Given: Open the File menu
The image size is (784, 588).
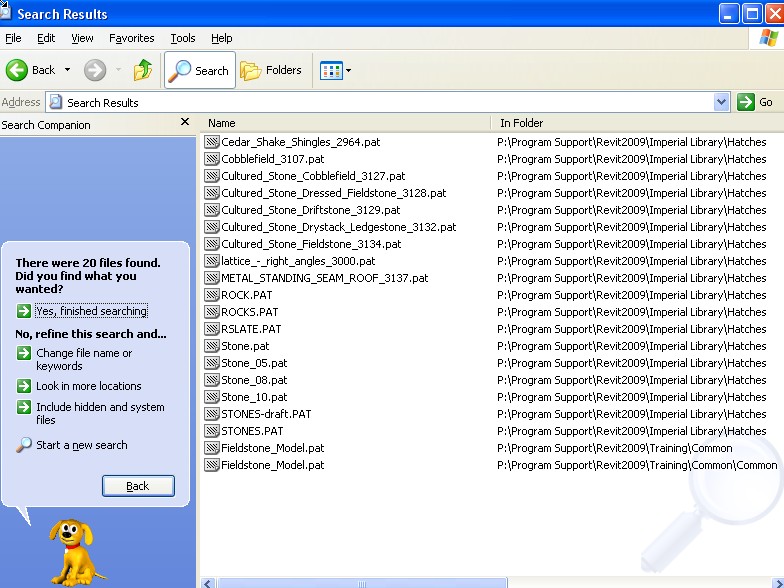Looking at the screenshot, I should coord(13,38).
